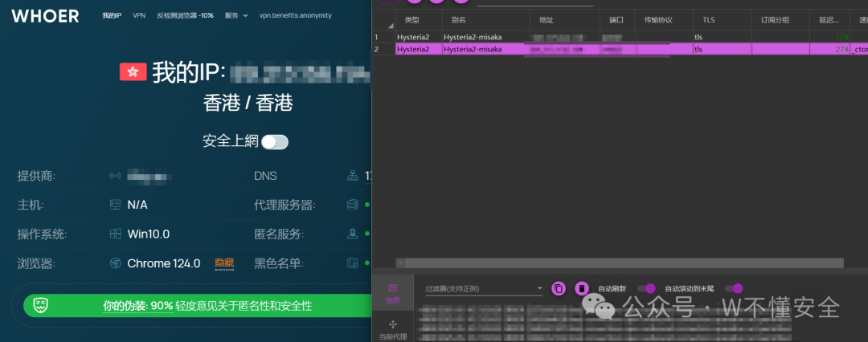This screenshot has height=342, width=868.
Task: Open the VPN nav item
Action: click(139, 15)
